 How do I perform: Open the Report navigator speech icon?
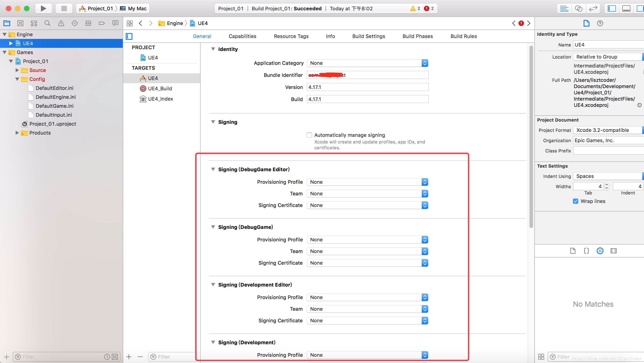click(115, 23)
